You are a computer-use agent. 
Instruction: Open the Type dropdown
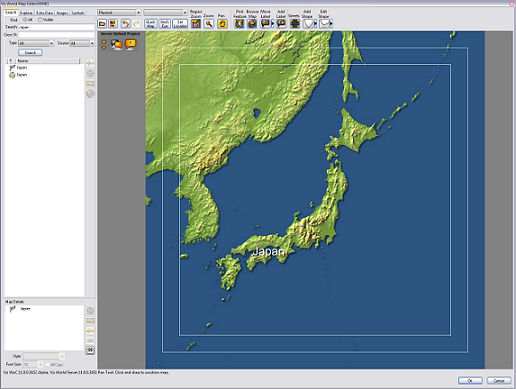pyautogui.click(x=36, y=43)
